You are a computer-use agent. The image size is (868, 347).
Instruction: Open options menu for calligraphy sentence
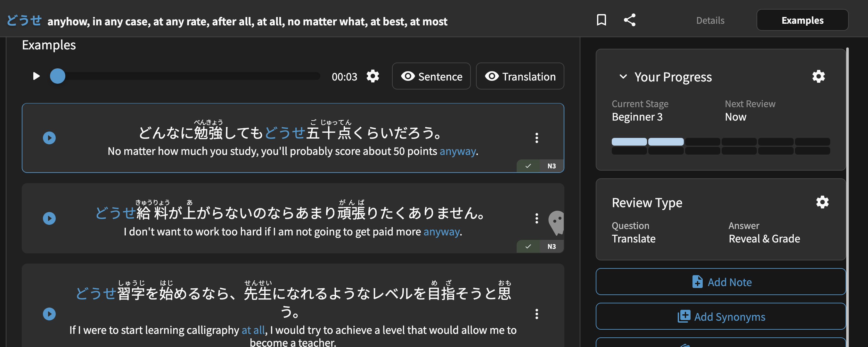537,314
